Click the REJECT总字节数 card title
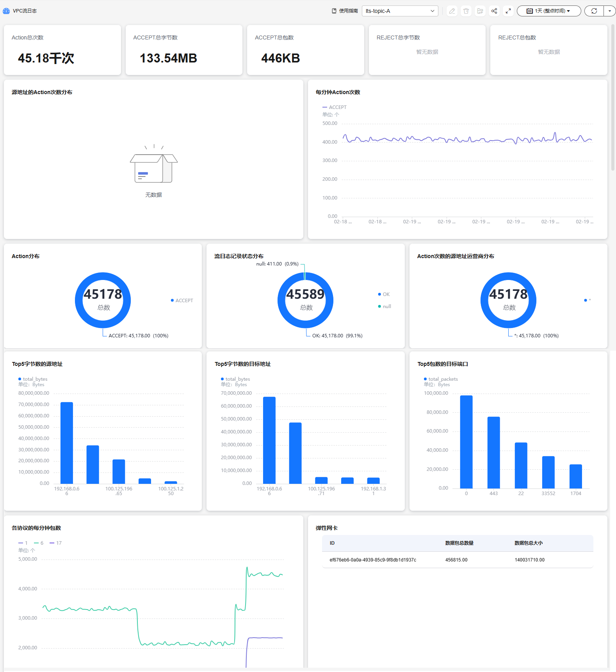616x672 pixels. (x=398, y=37)
